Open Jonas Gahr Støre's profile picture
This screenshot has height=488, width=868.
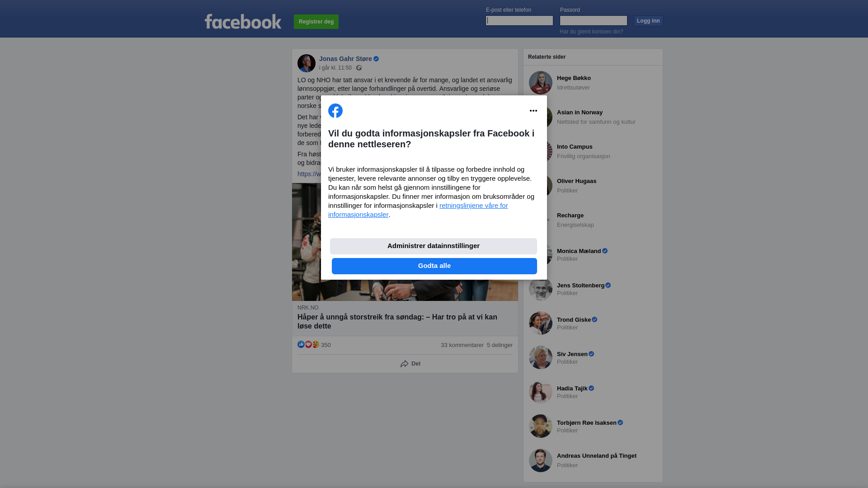(307, 63)
